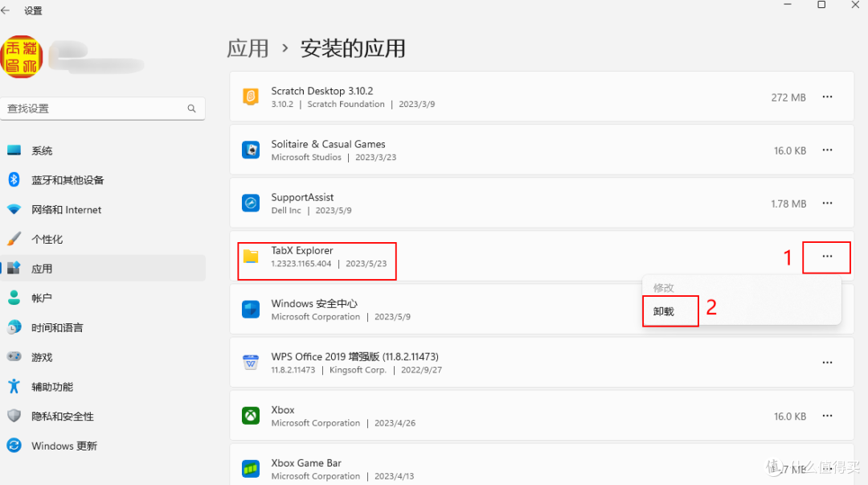Navigate to 应用 breadcrumb link
The height and width of the screenshot is (485, 868).
click(248, 48)
